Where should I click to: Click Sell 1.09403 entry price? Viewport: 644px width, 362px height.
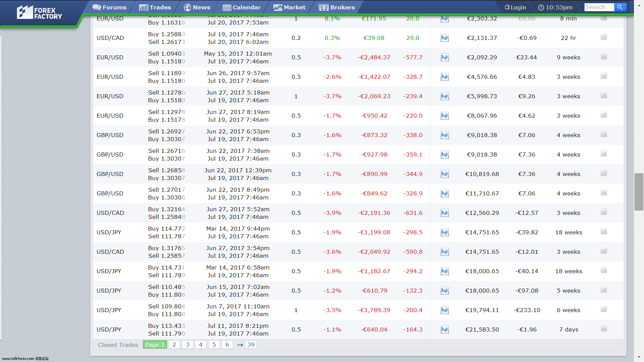click(x=167, y=54)
